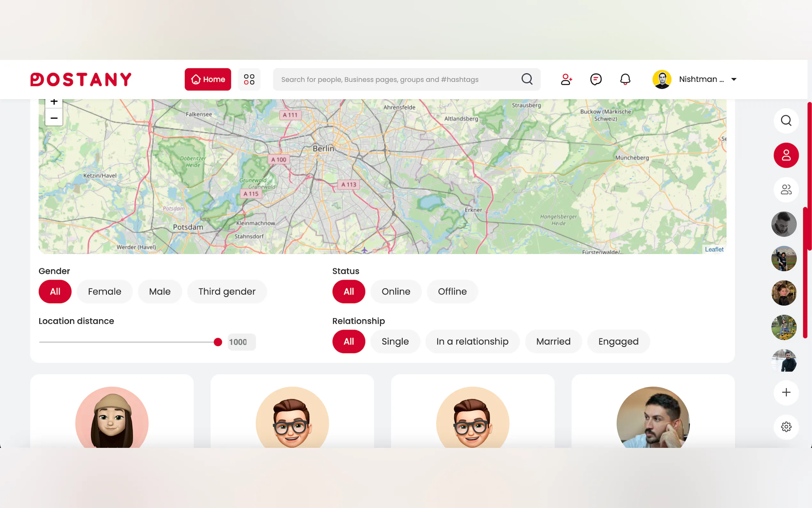Choose the Single relationship filter

click(x=395, y=342)
